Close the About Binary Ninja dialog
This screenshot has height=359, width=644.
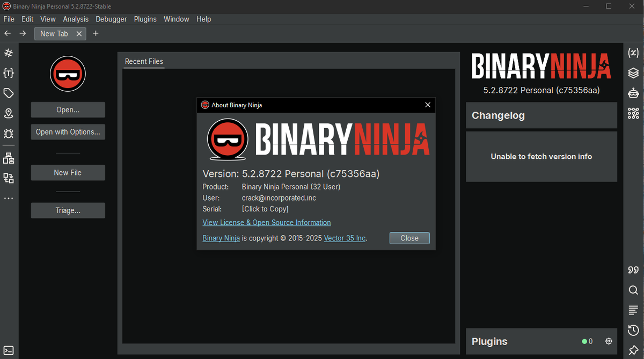pyautogui.click(x=428, y=105)
